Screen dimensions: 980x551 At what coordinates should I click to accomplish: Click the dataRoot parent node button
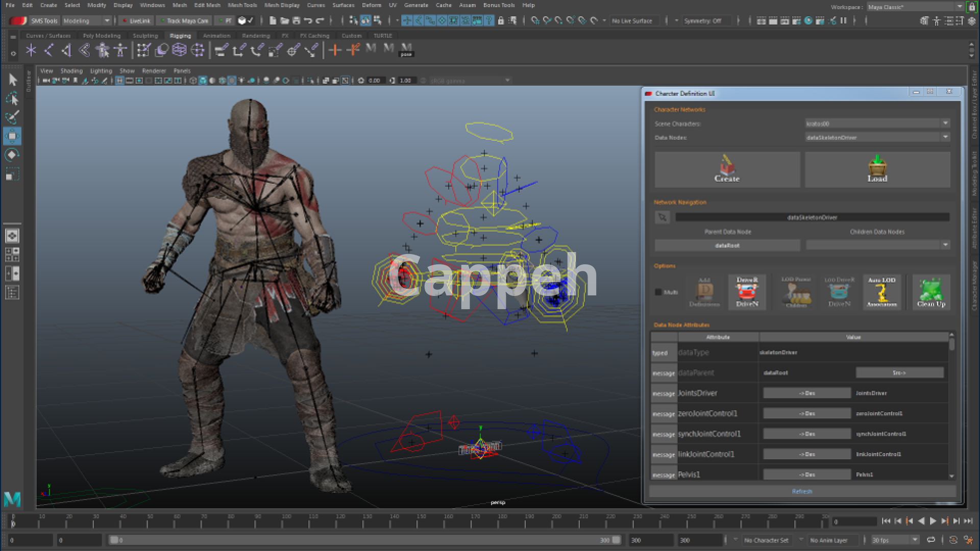tap(727, 245)
